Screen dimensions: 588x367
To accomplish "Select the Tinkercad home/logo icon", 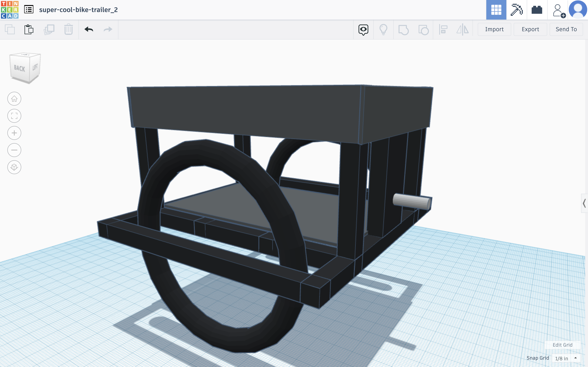I will click(10, 9).
